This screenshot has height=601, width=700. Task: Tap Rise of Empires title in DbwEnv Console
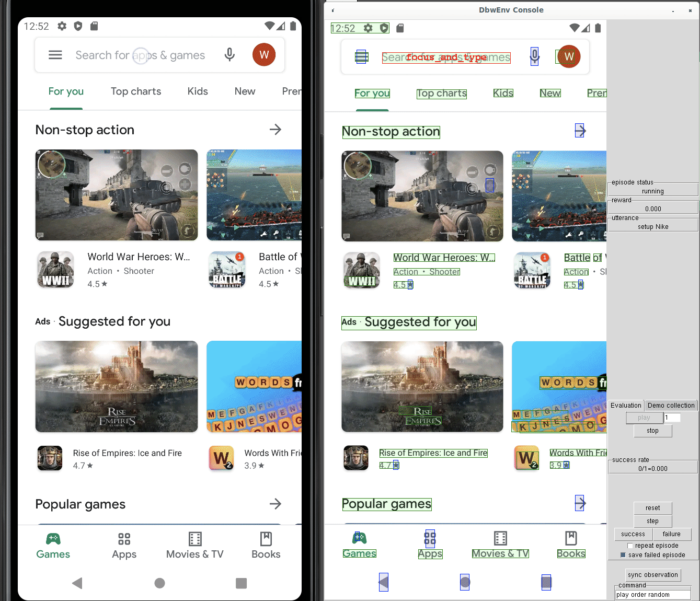pyautogui.click(x=433, y=453)
